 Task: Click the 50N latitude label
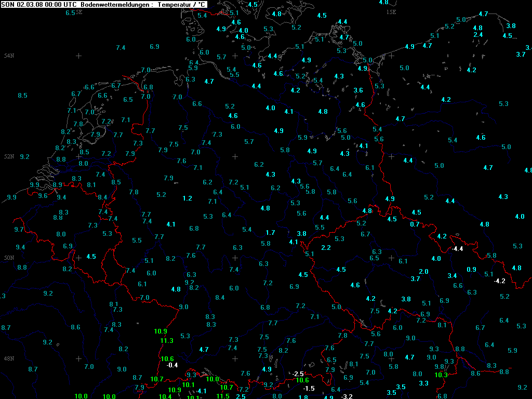tap(9, 258)
